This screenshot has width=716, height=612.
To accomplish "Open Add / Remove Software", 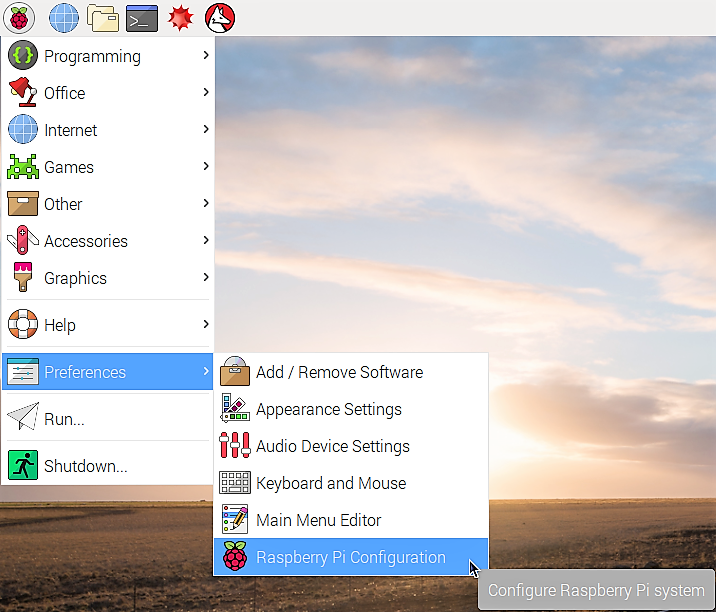I will (351, 372).
